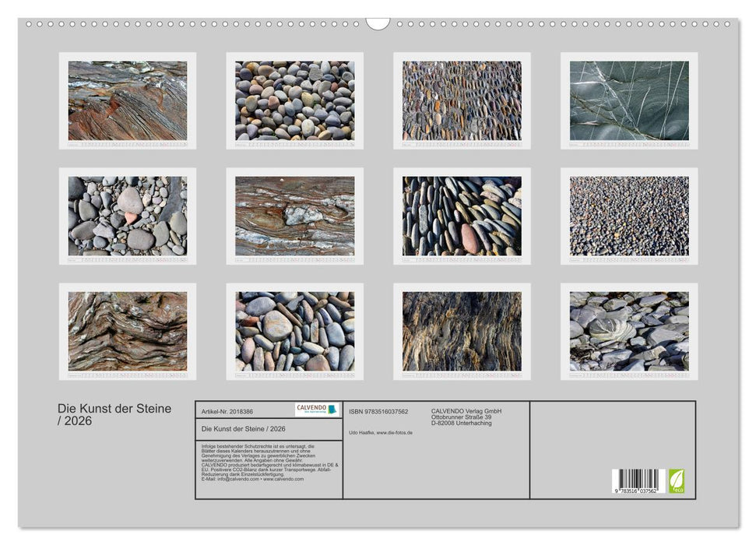The width and height of the screenshot is (756, 545).
Task: Click the calendar hanger notch at top
Action: point(378,23)
